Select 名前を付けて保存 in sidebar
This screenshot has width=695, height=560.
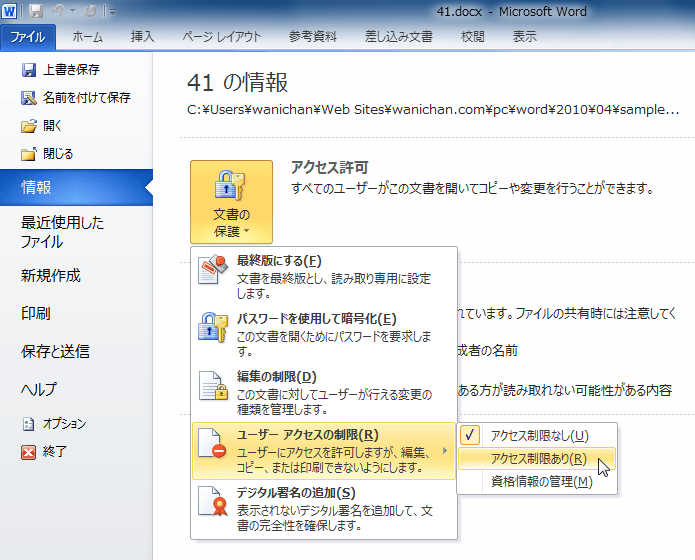[76, 98]
